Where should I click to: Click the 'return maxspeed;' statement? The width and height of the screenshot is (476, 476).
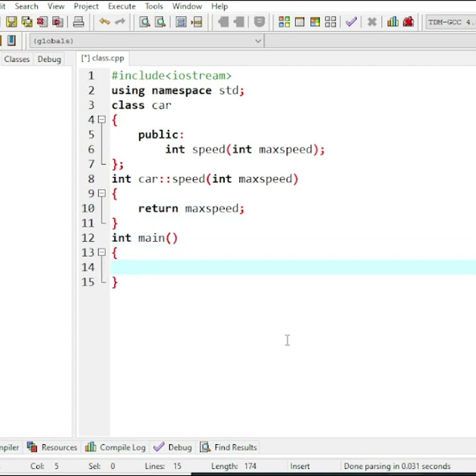click(191, 208)
